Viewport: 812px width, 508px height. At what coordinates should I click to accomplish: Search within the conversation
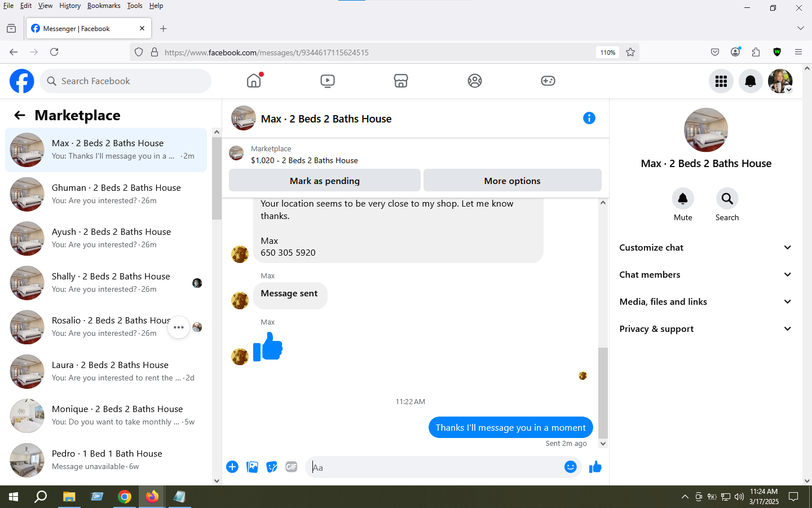click(727, 199)
